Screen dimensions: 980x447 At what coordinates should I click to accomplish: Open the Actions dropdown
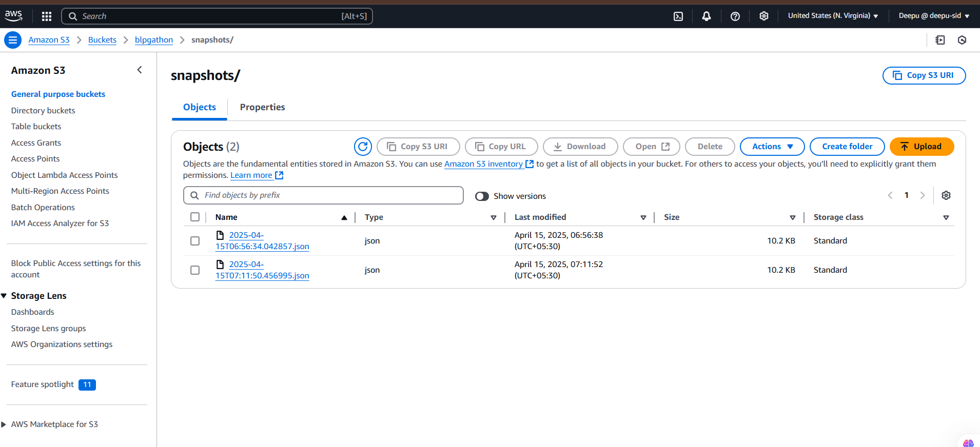point(772,147)
